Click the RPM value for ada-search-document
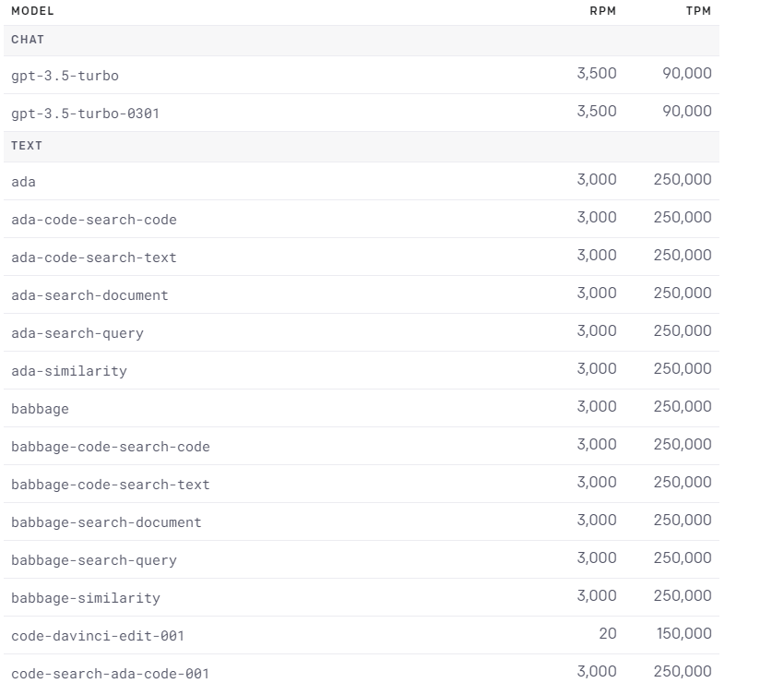This screenshot has width=784, height=683. pyautogui.click(x=597, y=294)
